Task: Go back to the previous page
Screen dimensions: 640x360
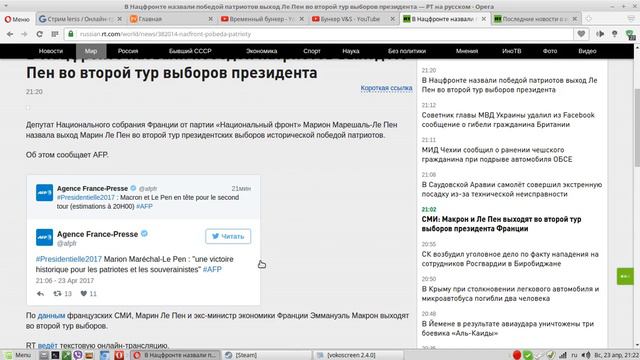Action: coord(10,34)
